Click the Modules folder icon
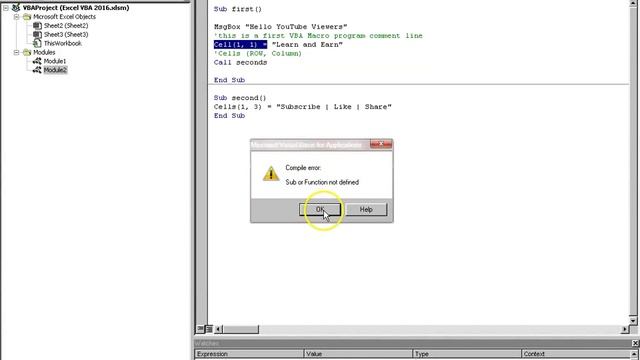Screen dimensions: 640x360 click(27, 52)
